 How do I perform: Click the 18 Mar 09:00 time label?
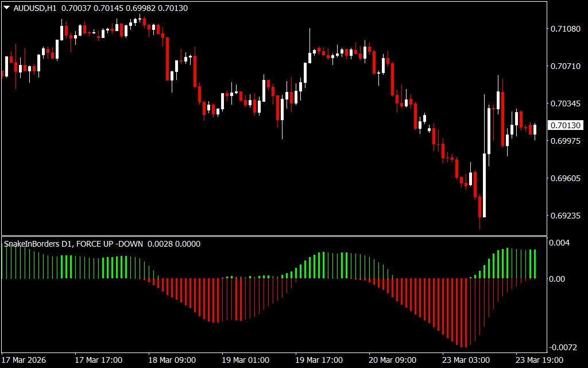coord(172,360)
